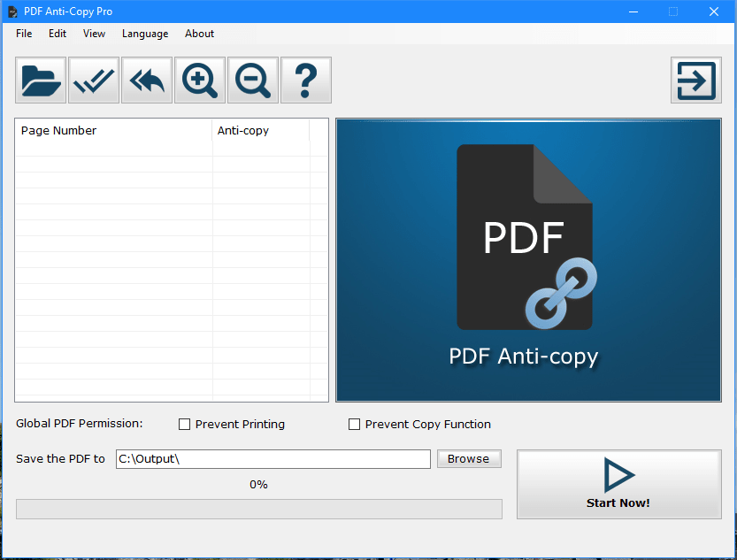Image resolution: width=737 pixels, height=560 pixels.
Task: Click the output path input field
Action: (273, 459)
